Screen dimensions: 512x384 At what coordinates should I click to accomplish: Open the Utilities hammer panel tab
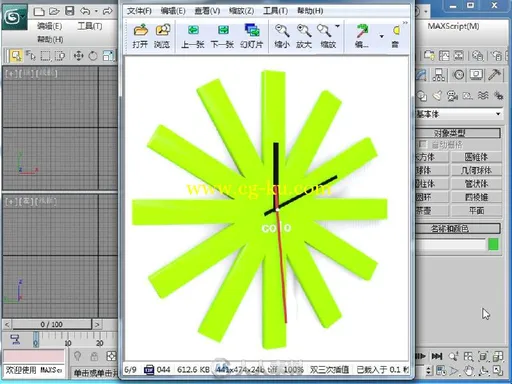[x=494, y=75]
